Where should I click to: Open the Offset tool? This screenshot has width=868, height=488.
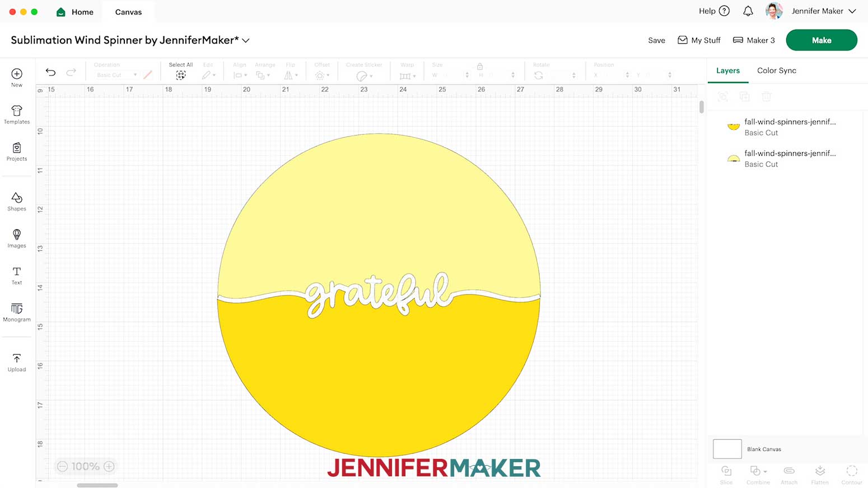tap(322, 75)
